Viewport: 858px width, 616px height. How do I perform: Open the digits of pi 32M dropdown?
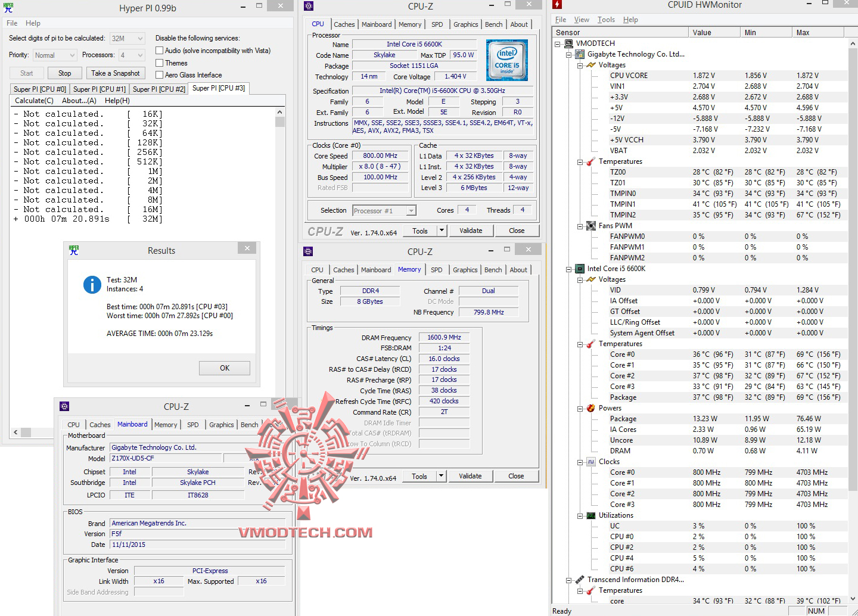point(127,38)
